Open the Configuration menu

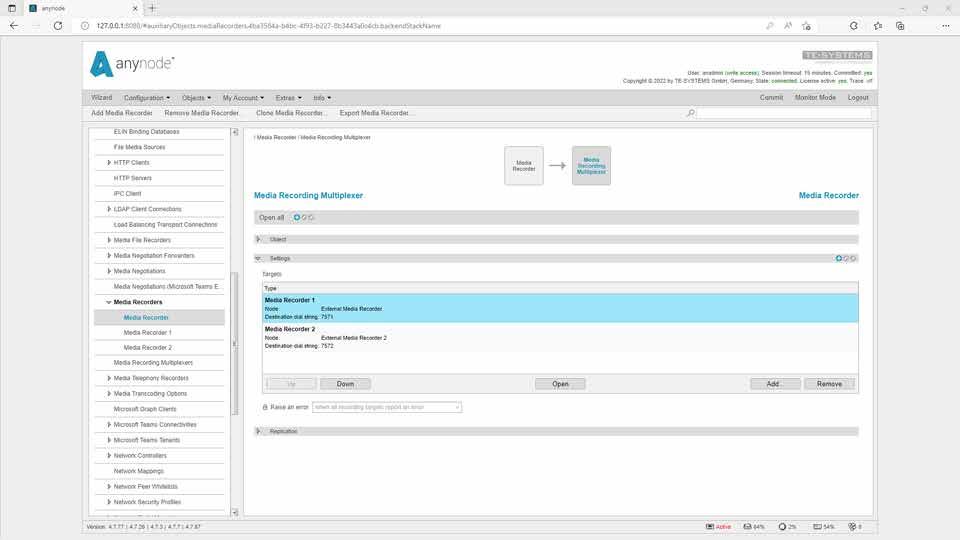147,98
